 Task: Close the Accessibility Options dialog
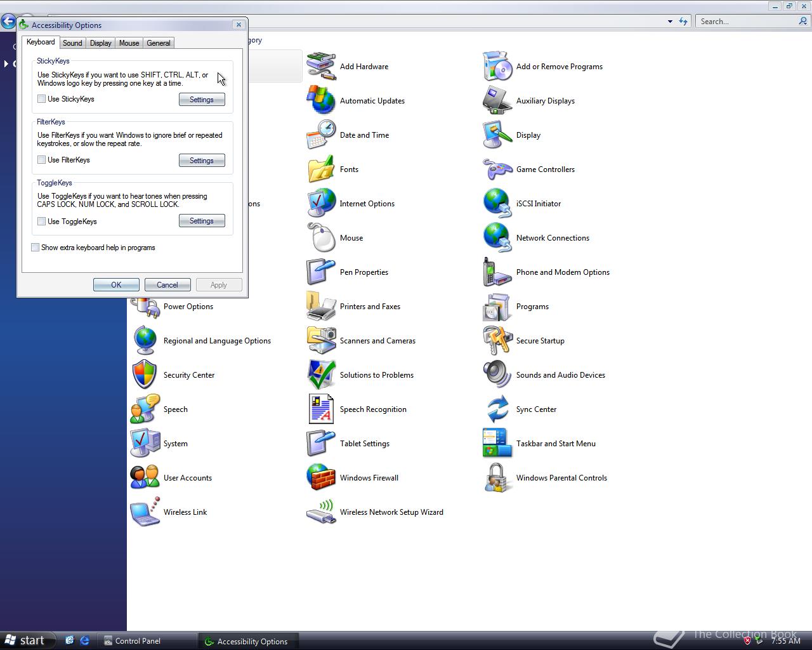click(x=239, y=25)
